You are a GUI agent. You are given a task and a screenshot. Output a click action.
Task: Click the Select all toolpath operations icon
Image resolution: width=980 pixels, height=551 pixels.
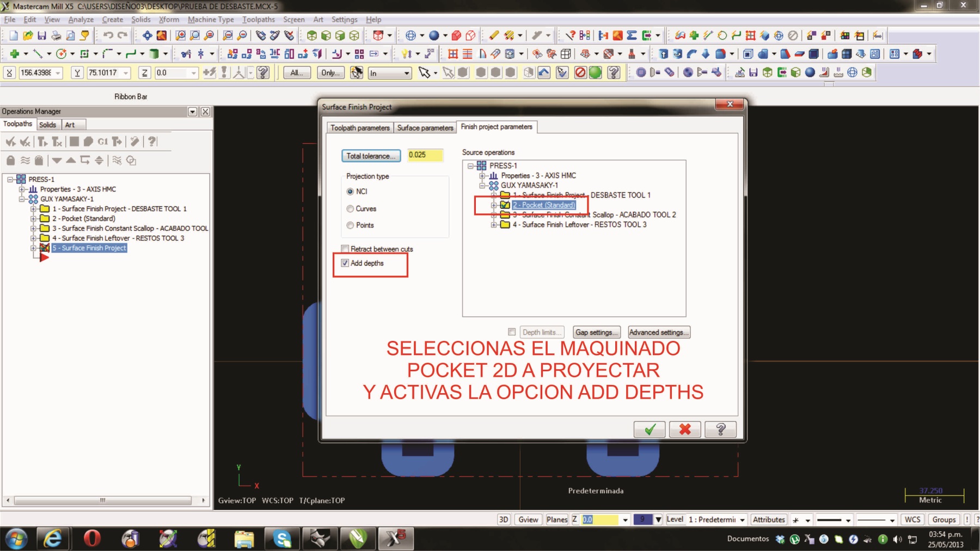[x=10, y=142]
